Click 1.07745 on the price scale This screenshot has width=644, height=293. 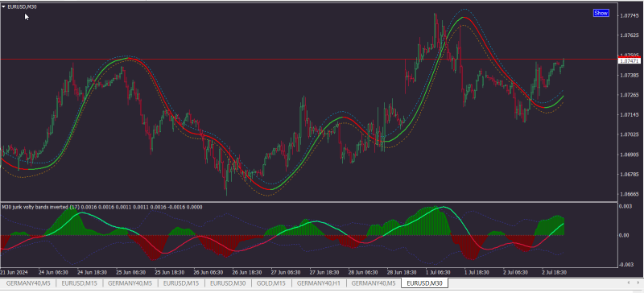pos(630,16)
